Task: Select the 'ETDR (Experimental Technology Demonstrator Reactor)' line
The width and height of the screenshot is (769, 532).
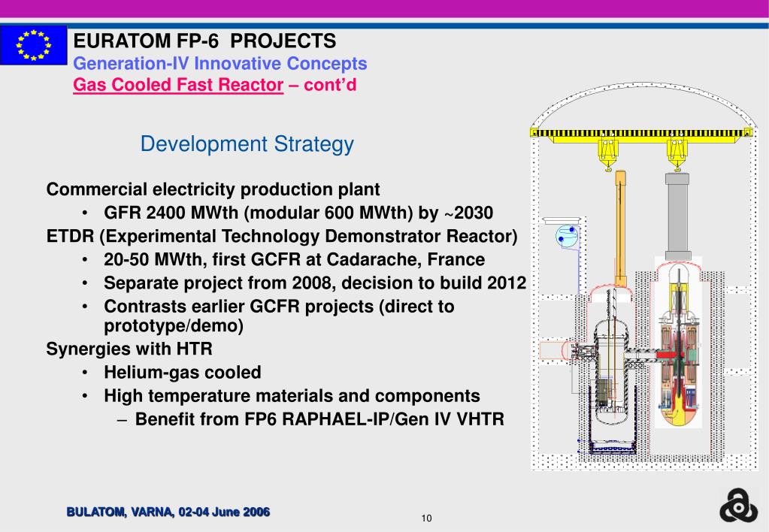Action: (x=282, y=237)
